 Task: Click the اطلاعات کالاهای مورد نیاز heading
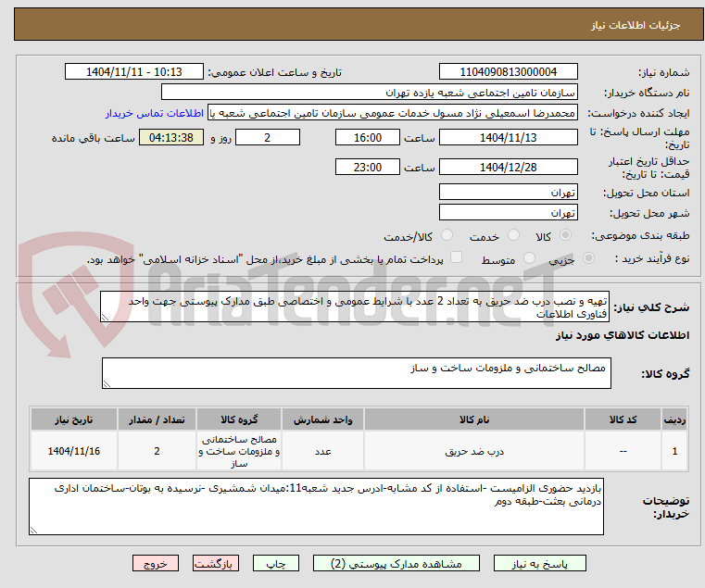pos(623,335)
